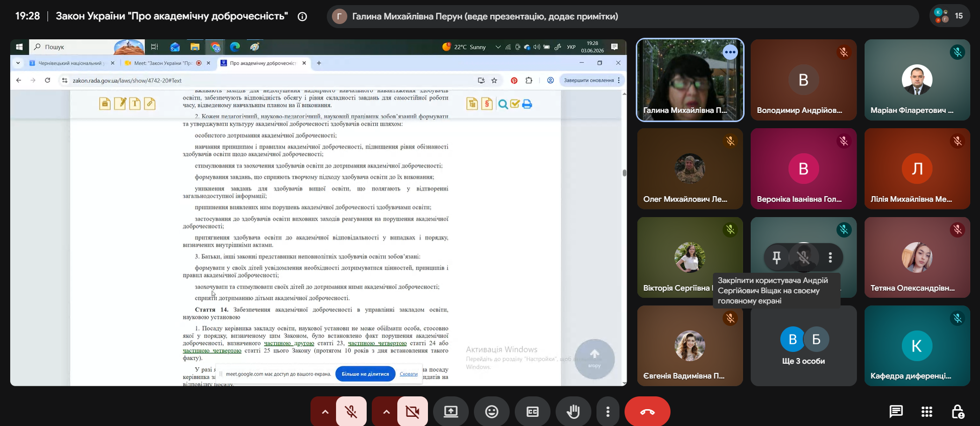Open the Chrome extensions puzzle icon
Screen dimensions: 980x426
(x=529, y=80)
